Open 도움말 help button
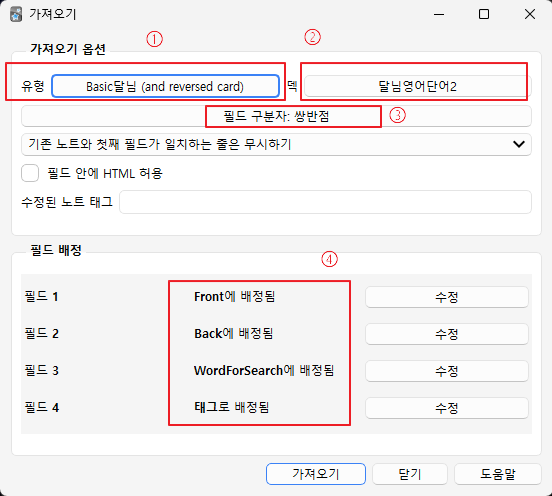 [498, 474]
